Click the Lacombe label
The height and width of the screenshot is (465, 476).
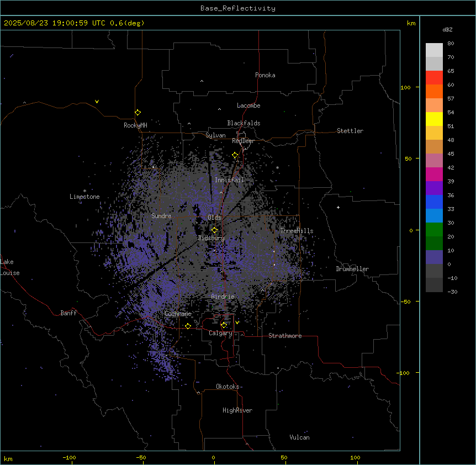(248, 105)
